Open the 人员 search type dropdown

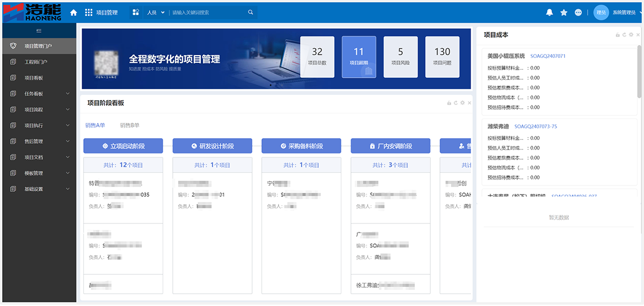pos(156,12)
